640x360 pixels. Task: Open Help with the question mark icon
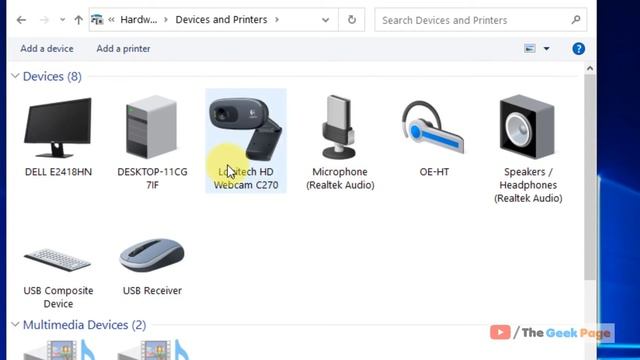(578, 49)
